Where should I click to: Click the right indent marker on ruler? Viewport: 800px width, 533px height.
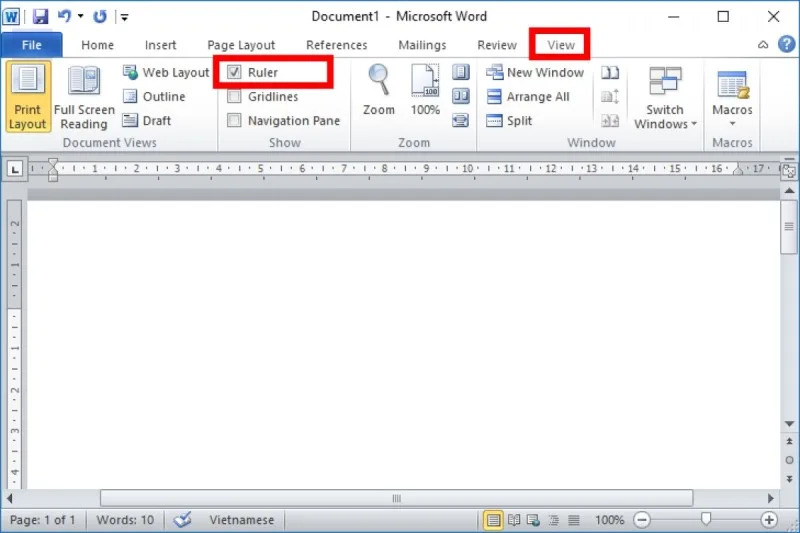(738, 170)
